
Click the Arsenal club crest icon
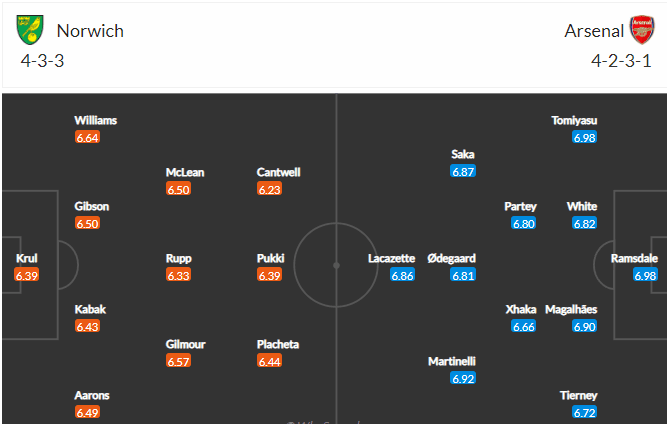point(642,30)
